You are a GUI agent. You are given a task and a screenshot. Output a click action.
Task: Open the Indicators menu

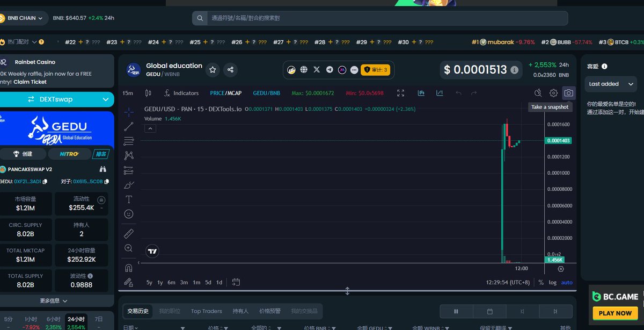click(181, 93)
